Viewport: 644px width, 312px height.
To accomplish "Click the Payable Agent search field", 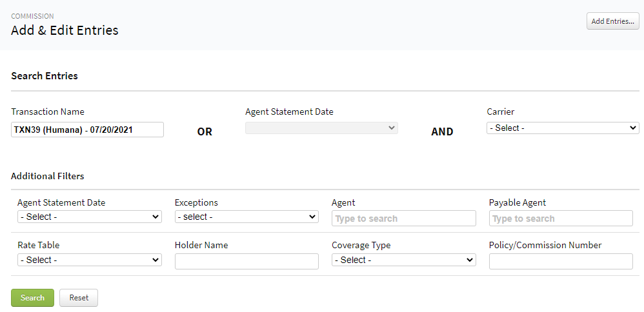I will [x=560, y=219].
